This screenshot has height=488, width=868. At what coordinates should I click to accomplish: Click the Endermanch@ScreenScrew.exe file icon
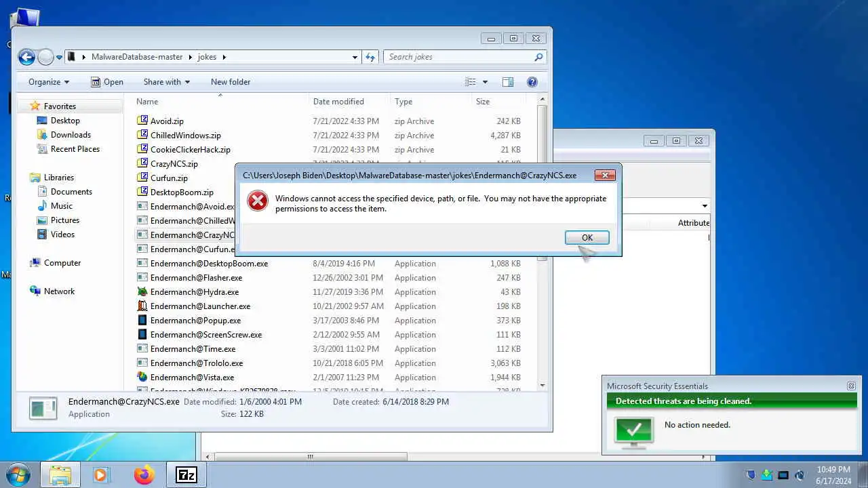click(142, 335)
